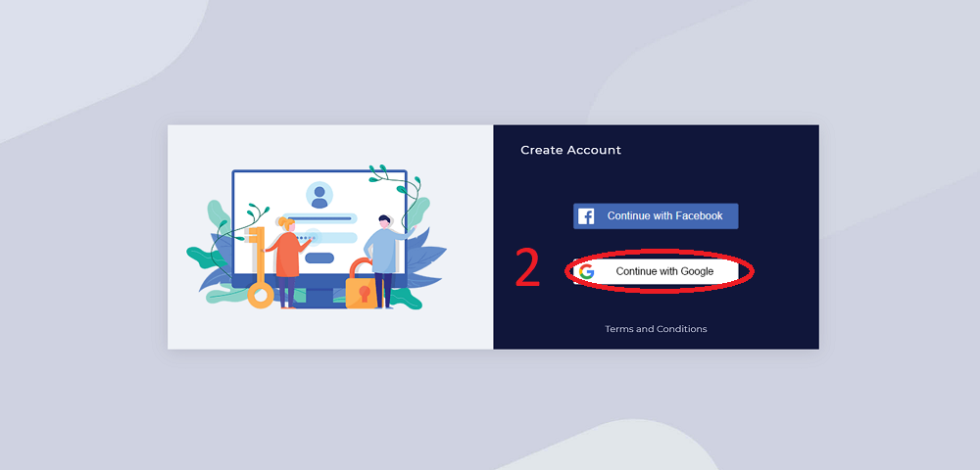Click the woman in the orange coat
The height and width of the screenshot is (470, 980).
point(288,261)
